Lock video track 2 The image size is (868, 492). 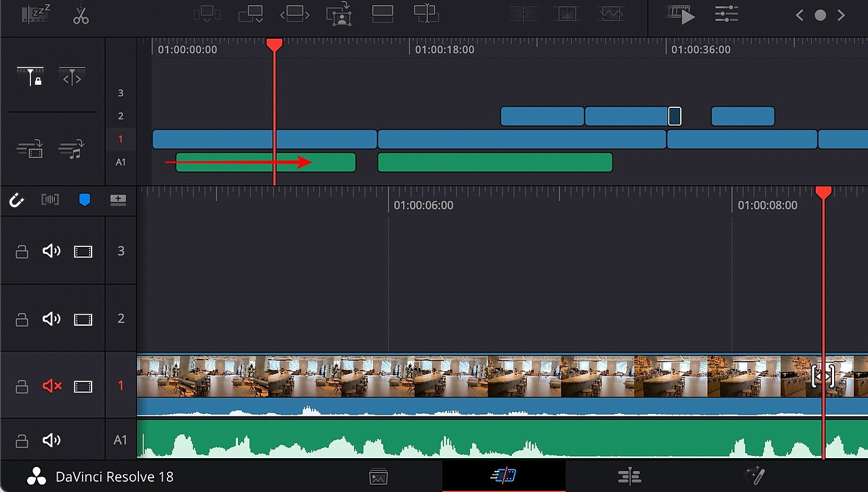22,319
